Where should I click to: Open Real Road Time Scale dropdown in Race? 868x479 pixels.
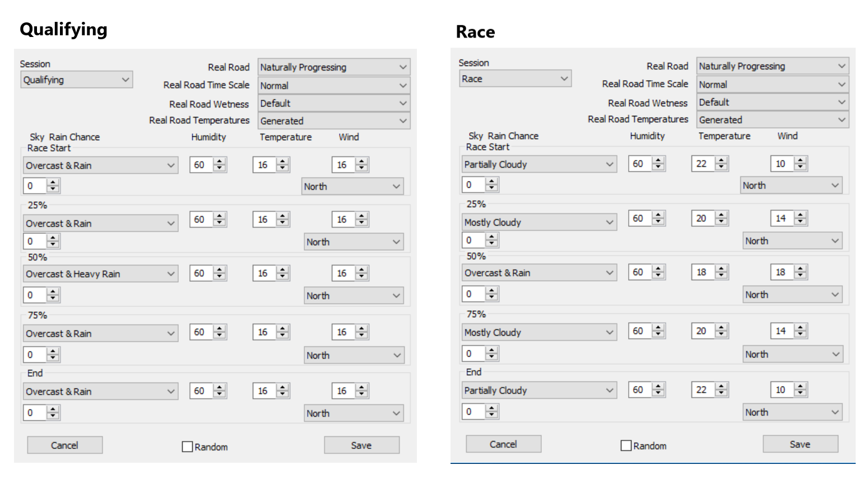(773, 84)
